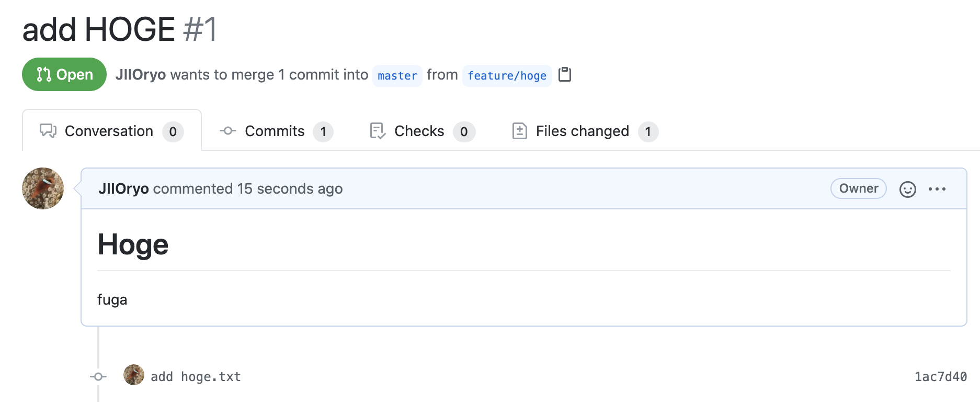This screenshot has height=402, width=980.
Task: Click the checklist icon beside Checks
Action: (x=378, y=131)
